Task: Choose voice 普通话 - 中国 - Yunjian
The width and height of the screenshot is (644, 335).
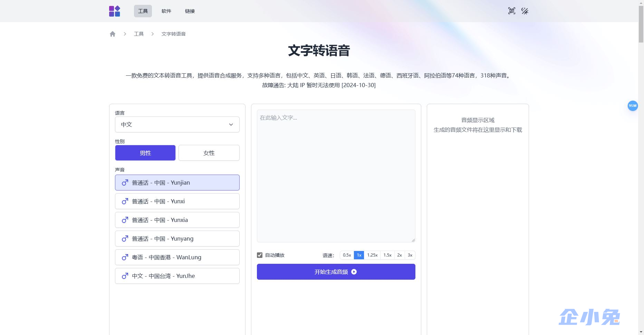Action: tap(177, 183)
